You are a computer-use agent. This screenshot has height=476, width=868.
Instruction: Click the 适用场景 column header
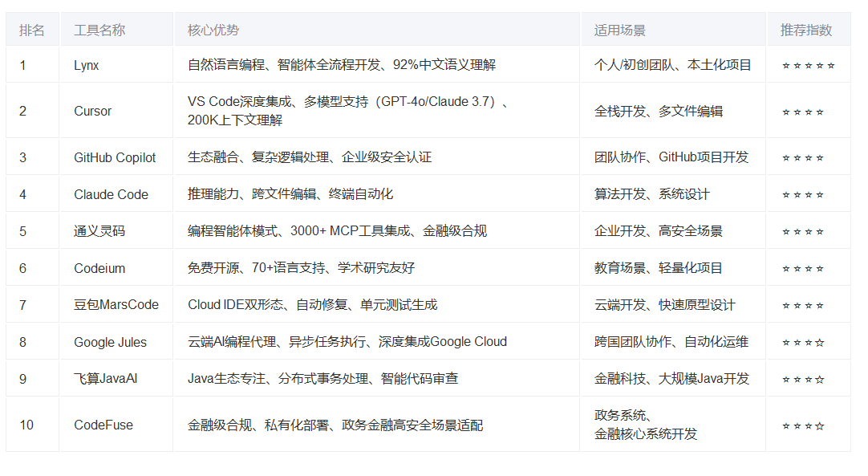pyautogui.click(x=673, y=30)
